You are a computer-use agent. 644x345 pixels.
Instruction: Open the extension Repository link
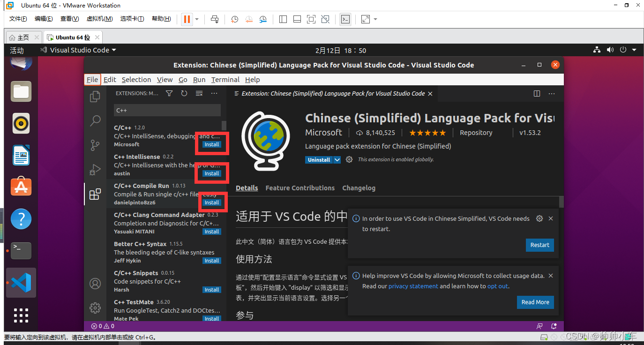[x=476, y=133]
